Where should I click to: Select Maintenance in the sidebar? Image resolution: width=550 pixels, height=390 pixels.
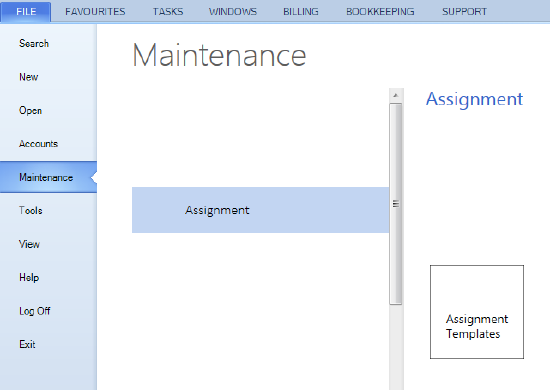click(x=48, y=177)
